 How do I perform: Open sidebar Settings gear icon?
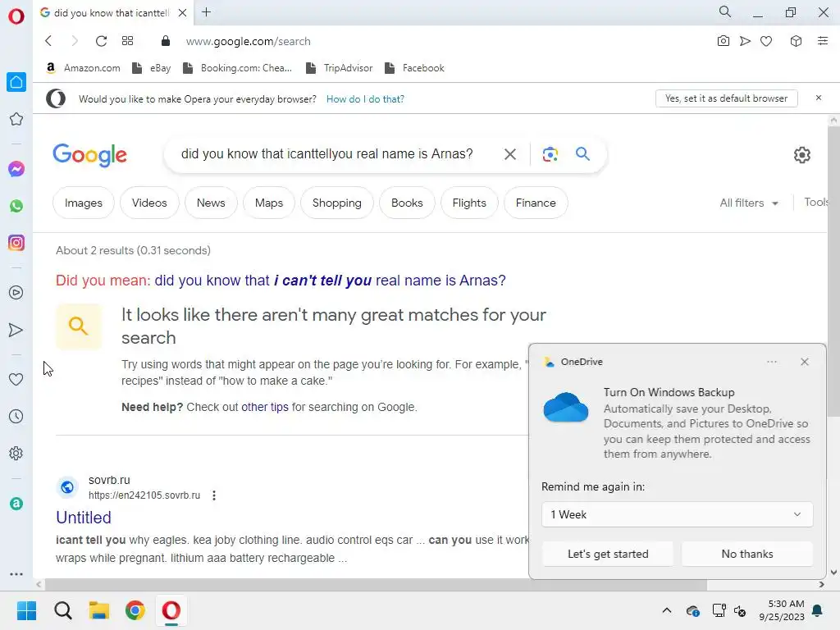pyautogui.click(x=16, y=453)
